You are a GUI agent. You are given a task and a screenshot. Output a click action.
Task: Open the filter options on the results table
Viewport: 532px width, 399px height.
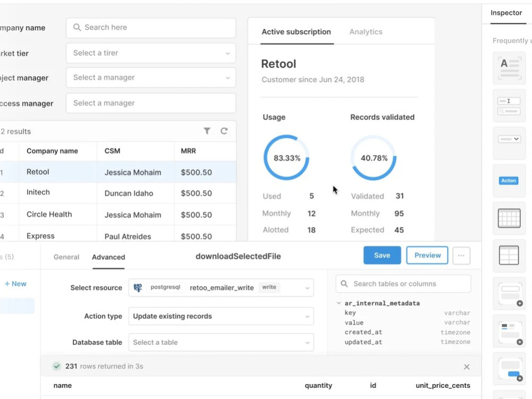click(x=207, y=130)
